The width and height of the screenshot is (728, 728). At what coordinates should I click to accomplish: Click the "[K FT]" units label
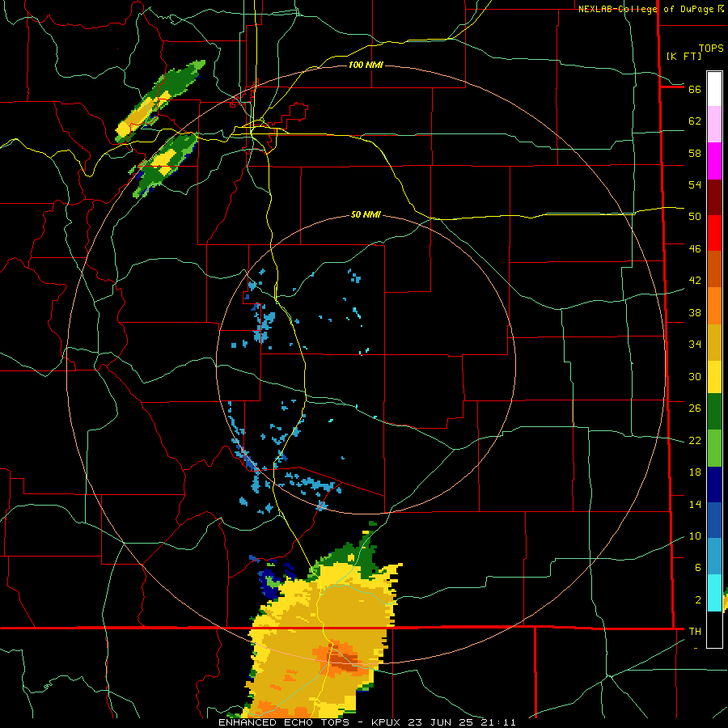(684, 56)
